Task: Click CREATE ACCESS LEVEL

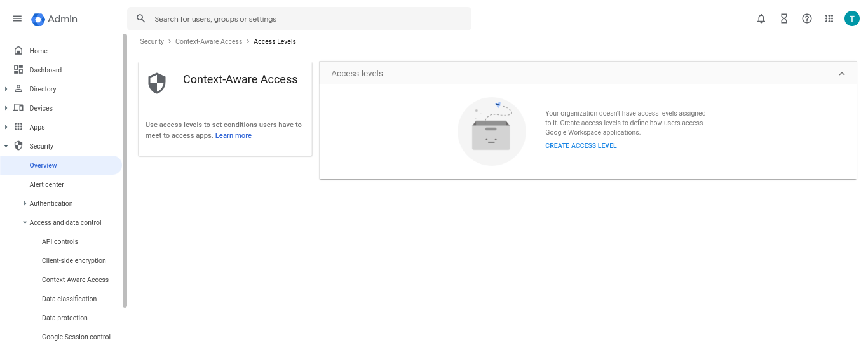Action: point(581,145)
